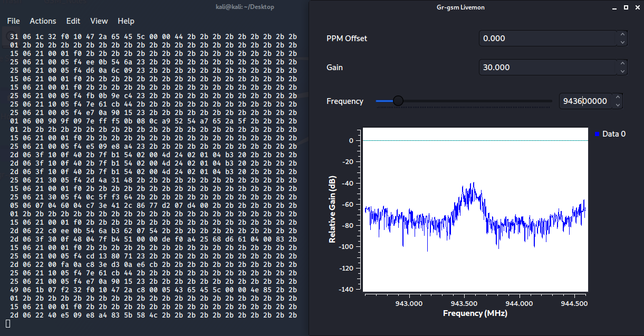644x336 pixels.
Task: Click the Frequency slider handle
Action: [x=398, y=101]
